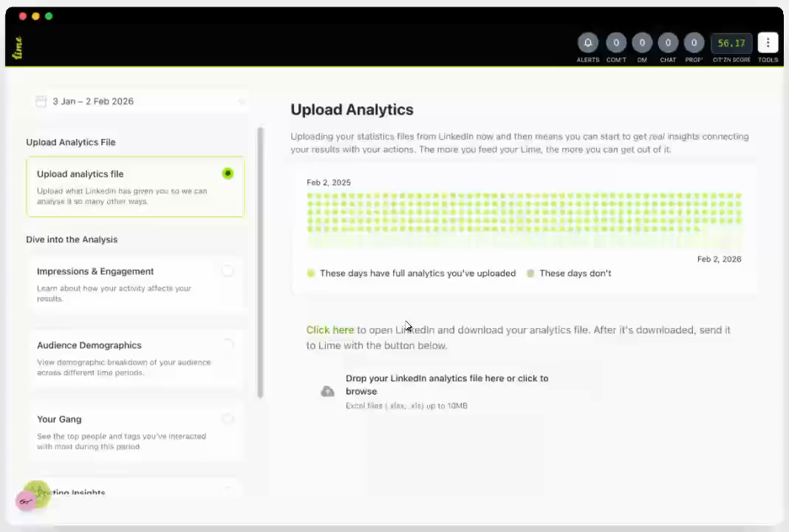View the CIT'ZN SCORE 56.17 display

(731, 44)
